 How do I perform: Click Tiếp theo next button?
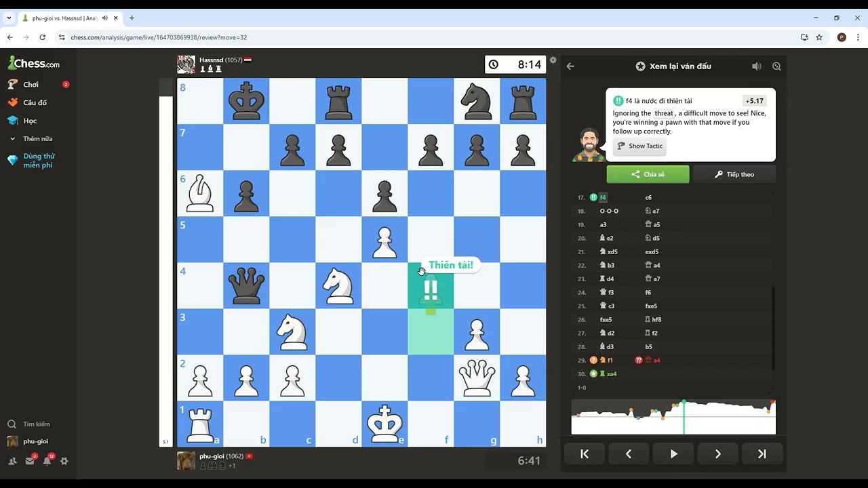click(x=734, y=174)
